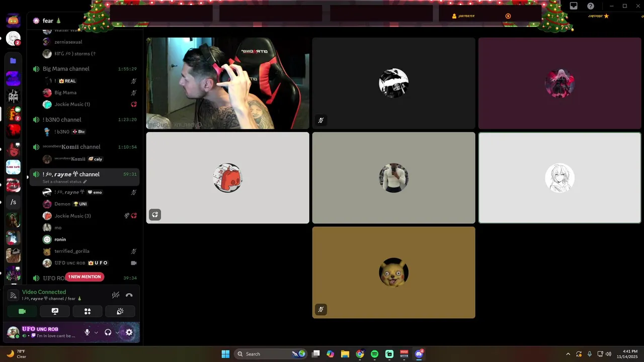Image resolution: width=644 pixels, height=362 pixels.
Task: Toggle camera with the green video button
Action: pyautogui.click(x=22, y=311)
